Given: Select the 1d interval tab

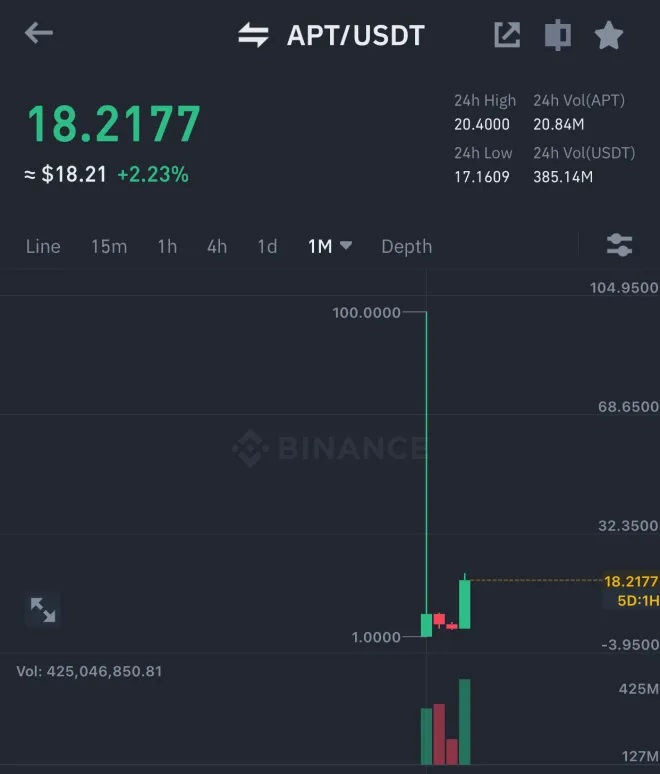Looking at the screenshot, I should 267,246.
